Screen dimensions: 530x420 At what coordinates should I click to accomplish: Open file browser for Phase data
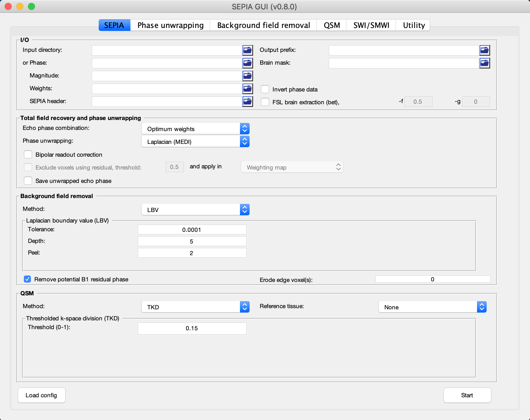248,63
